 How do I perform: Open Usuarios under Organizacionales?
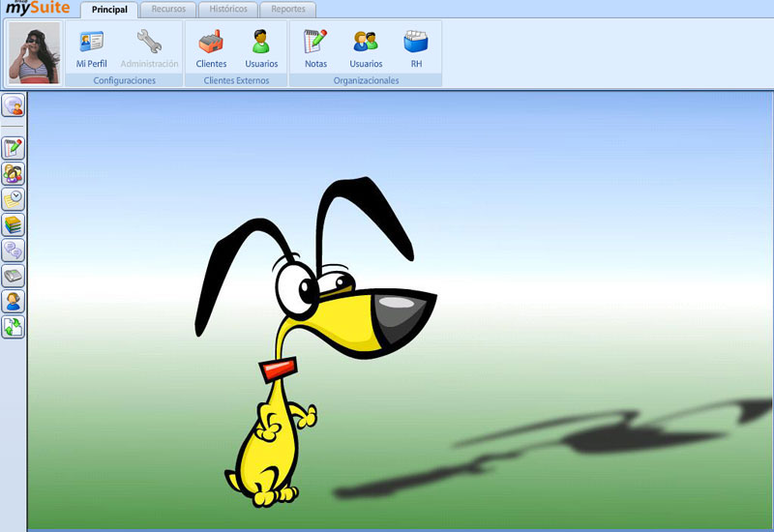[x=366, y=48]
